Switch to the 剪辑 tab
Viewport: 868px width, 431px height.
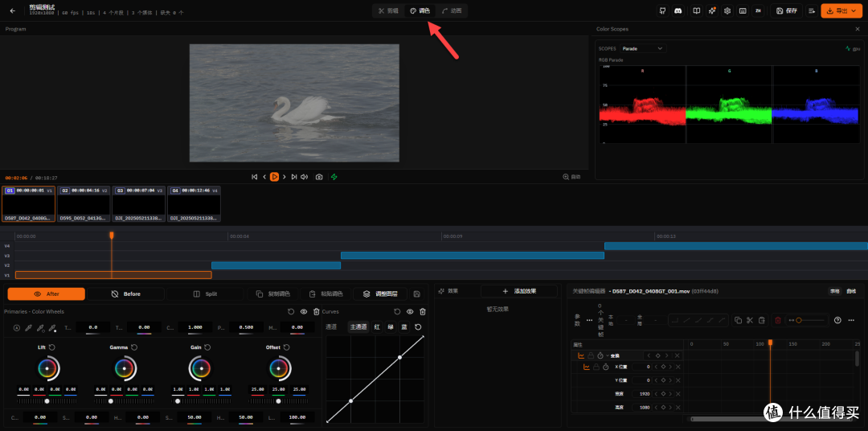click(x=389, y=10)
